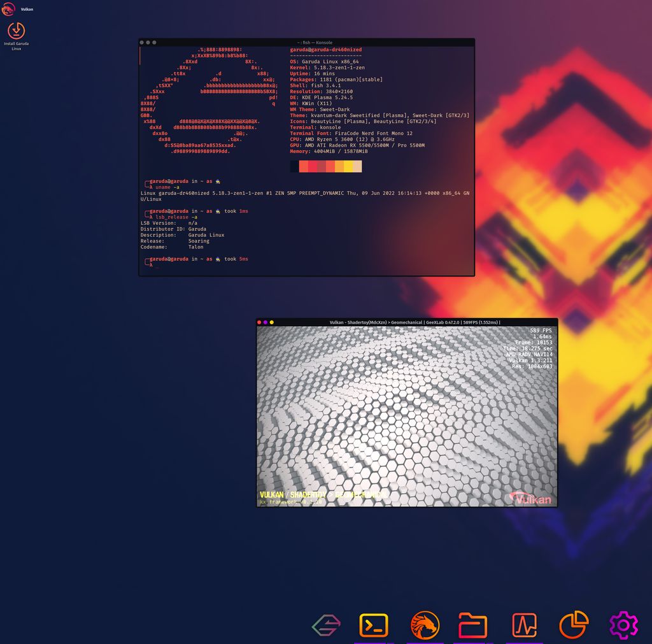
Task: Click the 'WM: KWin (X11)' line
Action: tap(311, 104)
